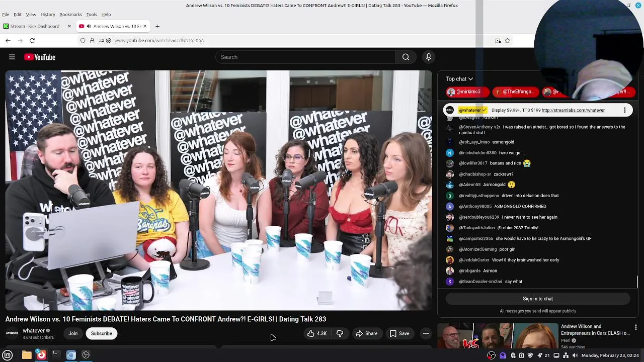This screenshot has height=362, width=644.
Task: Click the @mirkimc3 super chat chip
Action: coord(467,92)
